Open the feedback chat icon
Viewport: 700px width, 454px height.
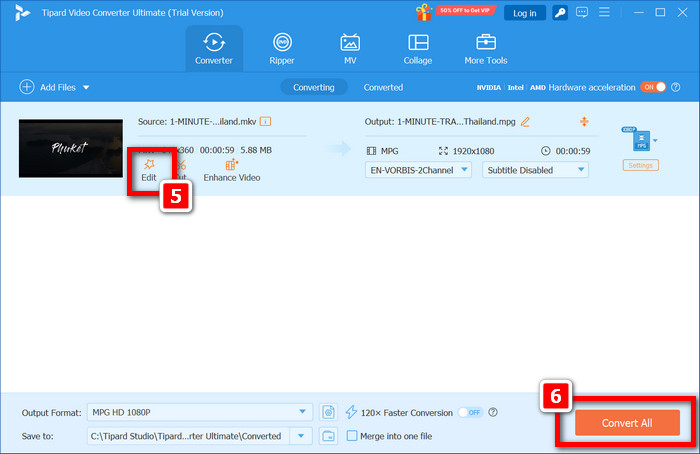(582, 12)
